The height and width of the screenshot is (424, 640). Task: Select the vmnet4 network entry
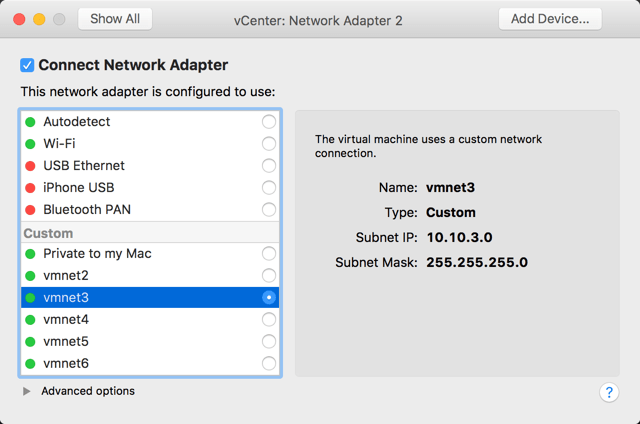[66, 320]
